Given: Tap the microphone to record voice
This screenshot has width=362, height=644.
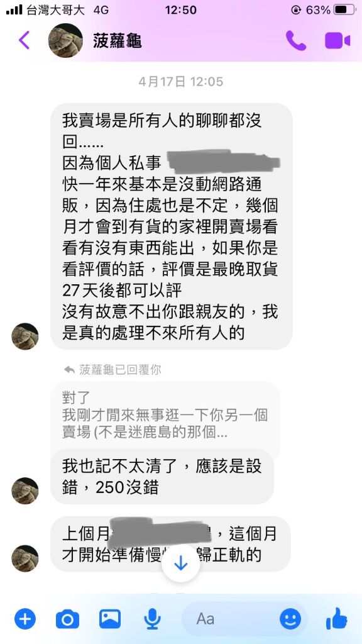Looking at the screenshot, I should pyautogui.click(x=152, y=619).
